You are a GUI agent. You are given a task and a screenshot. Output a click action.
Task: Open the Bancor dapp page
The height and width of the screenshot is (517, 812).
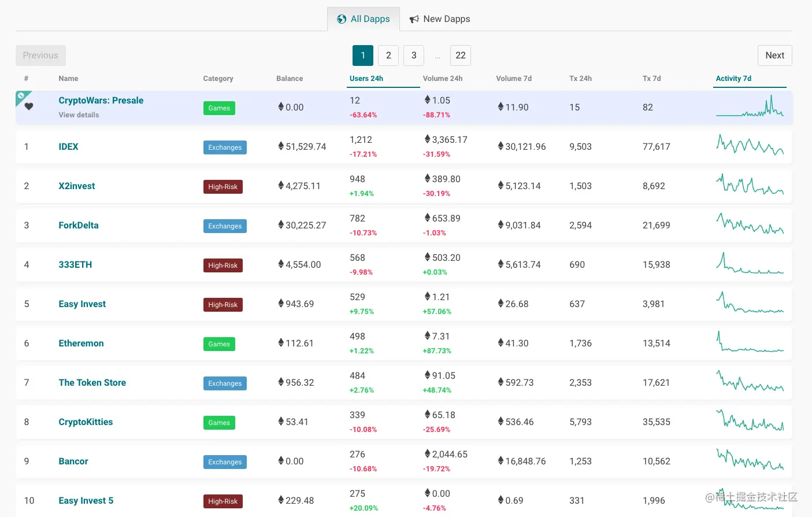(x=73, y=461)
